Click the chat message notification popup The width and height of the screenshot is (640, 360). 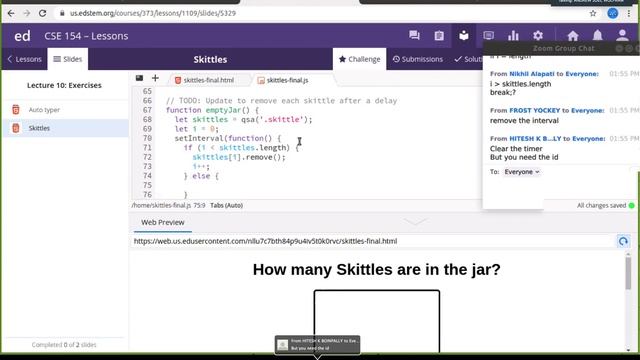click(x=317, y=344)
